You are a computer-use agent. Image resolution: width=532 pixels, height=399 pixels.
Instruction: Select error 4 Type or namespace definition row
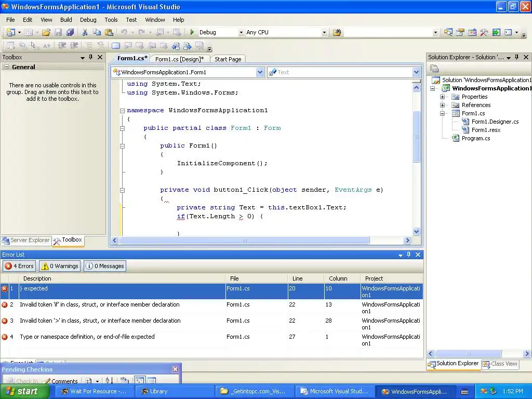click(x=212, y=340)
